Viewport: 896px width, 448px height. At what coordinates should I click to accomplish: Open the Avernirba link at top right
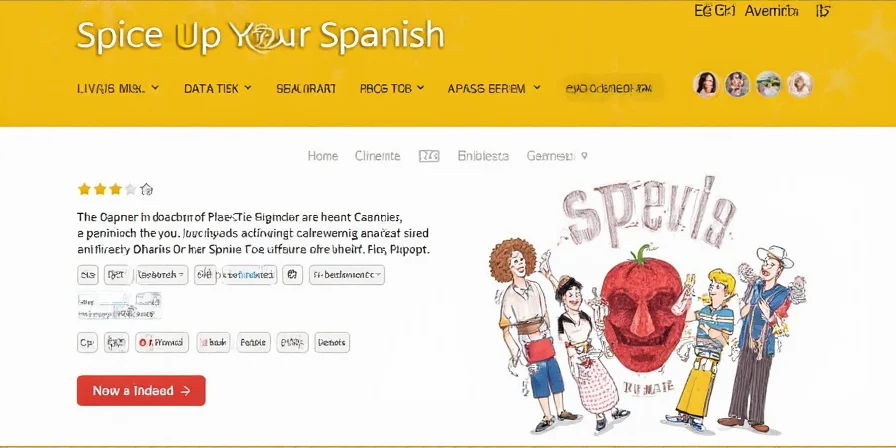pos(771,11)
